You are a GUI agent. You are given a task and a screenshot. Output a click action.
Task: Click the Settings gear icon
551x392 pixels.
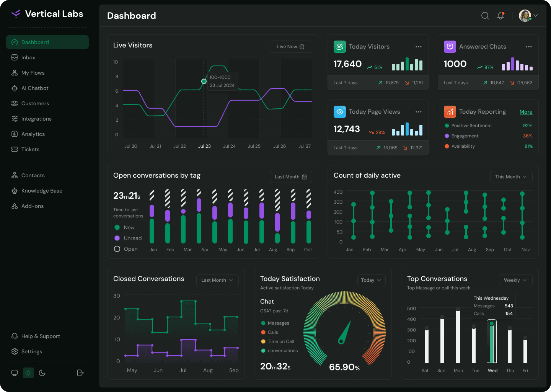[x=15, y=351]
